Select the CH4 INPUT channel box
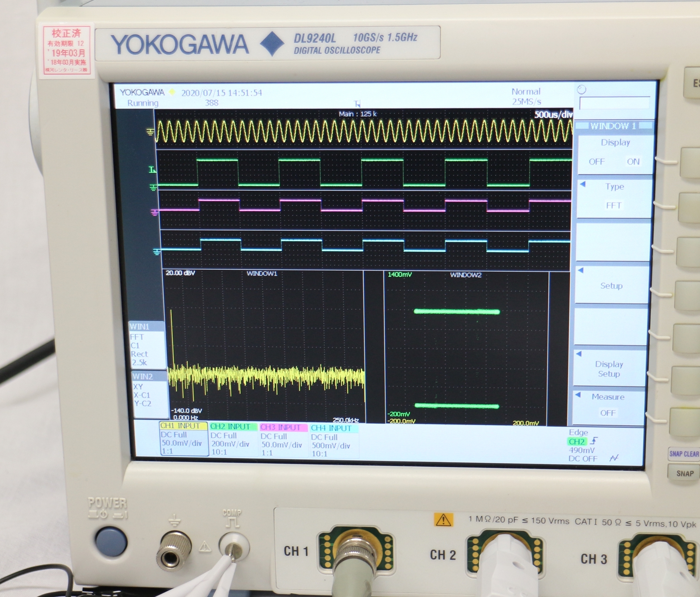700x597 pixels. coord(334,441)
